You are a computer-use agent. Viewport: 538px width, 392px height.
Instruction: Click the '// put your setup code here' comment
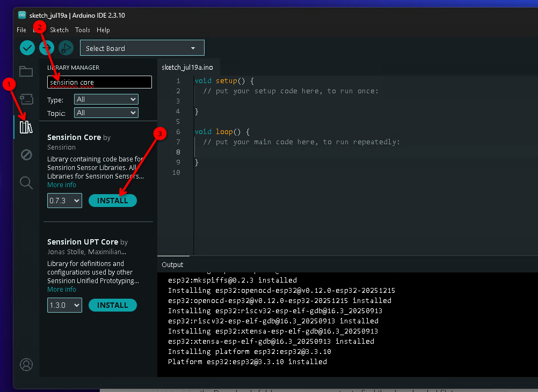[290, 91]
